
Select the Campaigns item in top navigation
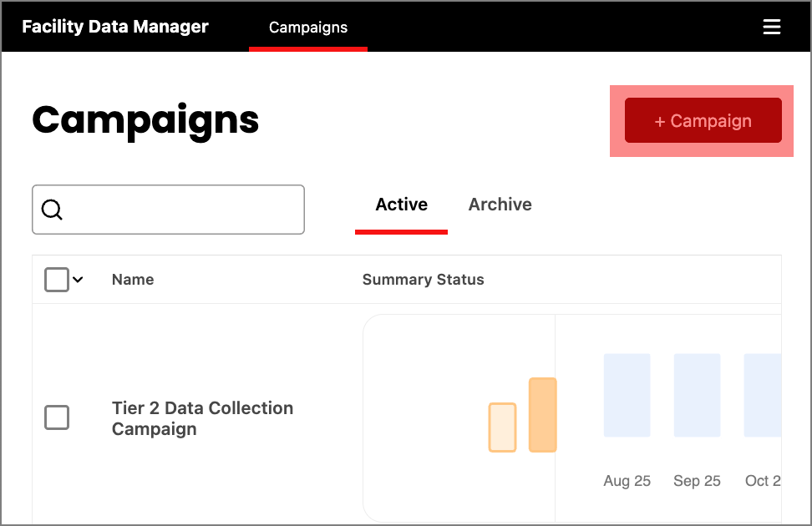[x=307, y=27]
